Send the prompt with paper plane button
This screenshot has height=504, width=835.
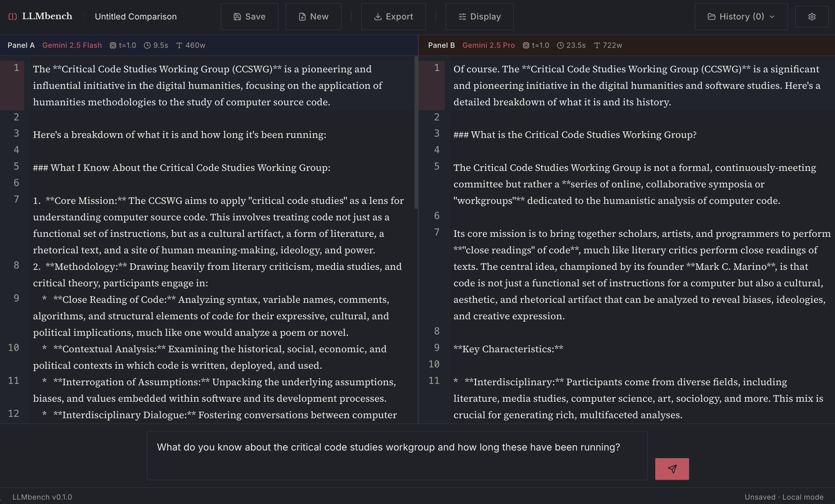(671, 469)
